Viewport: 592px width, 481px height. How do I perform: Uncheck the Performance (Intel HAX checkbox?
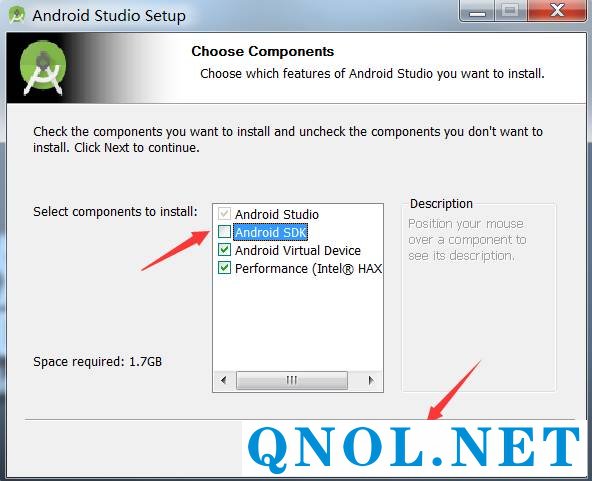pos(224,268)
